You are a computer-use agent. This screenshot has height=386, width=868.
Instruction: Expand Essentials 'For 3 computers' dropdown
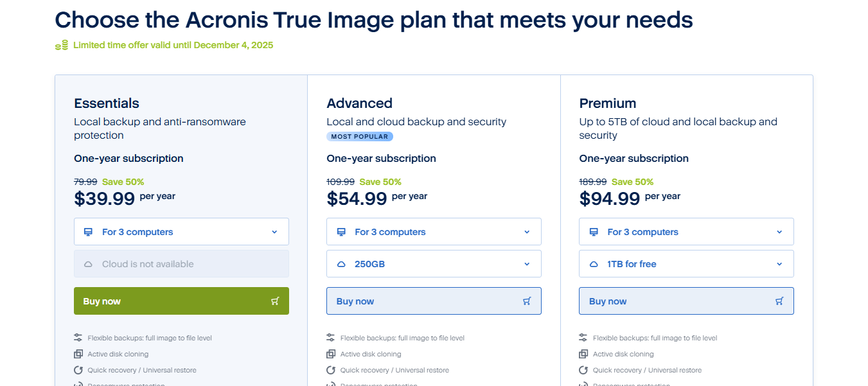(181, 232)
